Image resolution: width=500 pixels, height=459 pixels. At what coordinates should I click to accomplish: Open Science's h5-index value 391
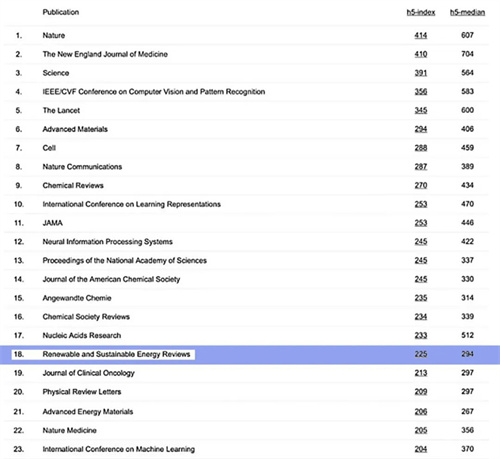421,73
